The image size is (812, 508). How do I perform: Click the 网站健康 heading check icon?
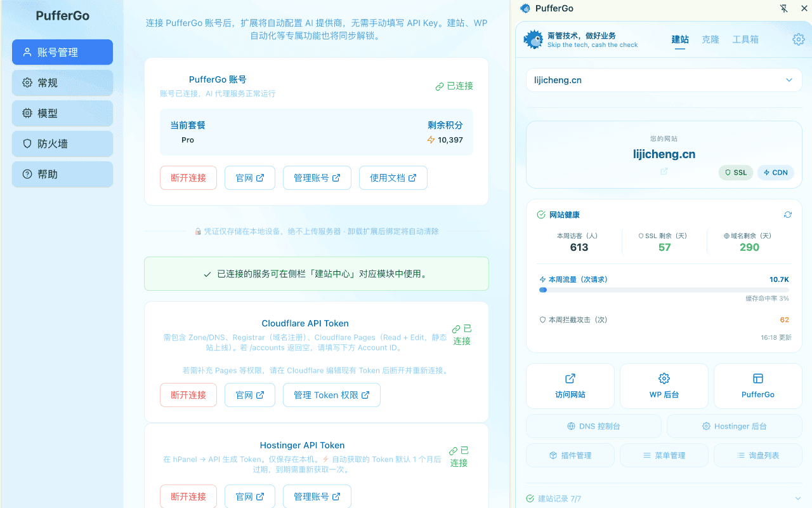click(x=541, y=215)
